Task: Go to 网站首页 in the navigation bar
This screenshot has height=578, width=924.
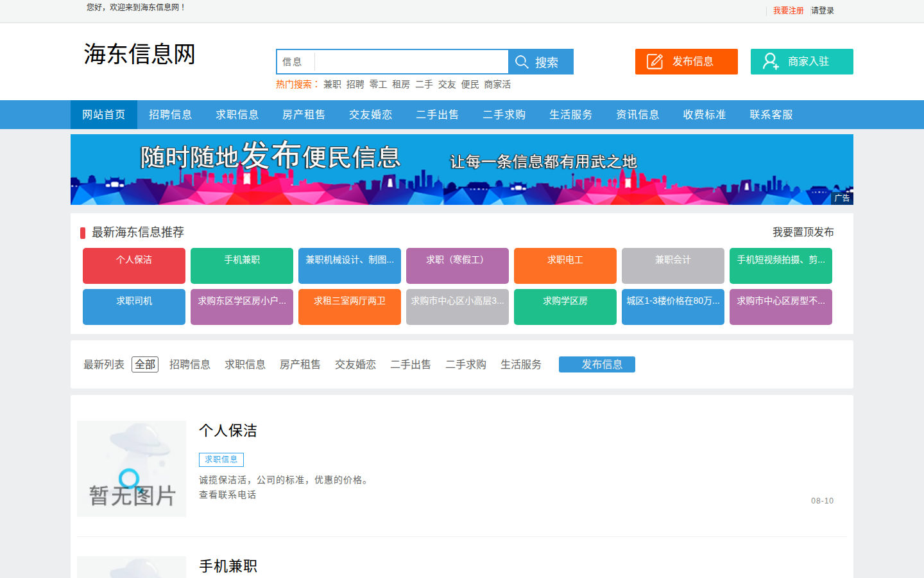Action: (104, 114)
